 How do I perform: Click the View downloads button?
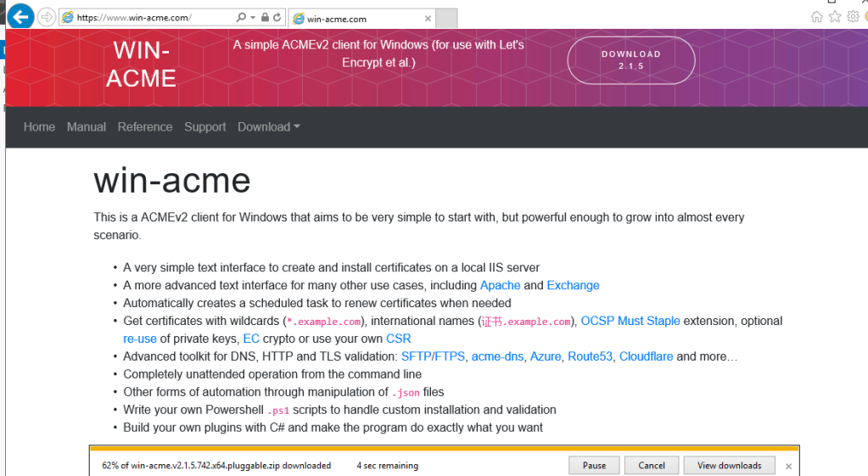coord(729,466)
